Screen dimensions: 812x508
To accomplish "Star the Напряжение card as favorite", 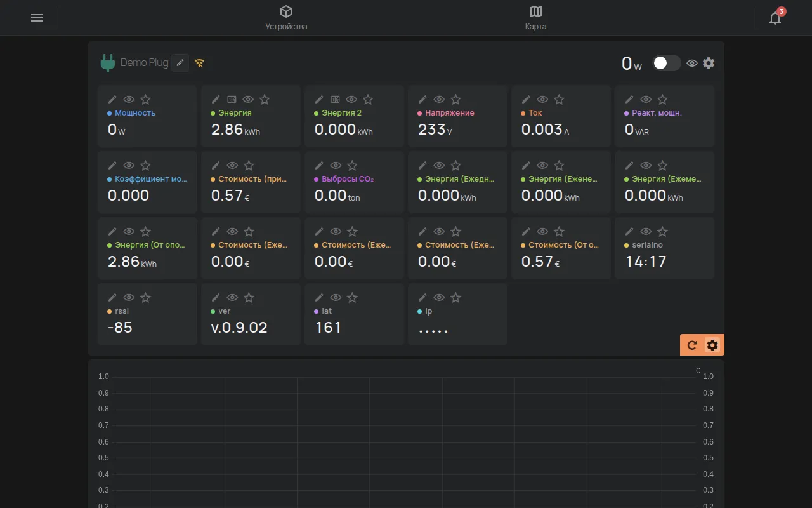I will 455,99.
